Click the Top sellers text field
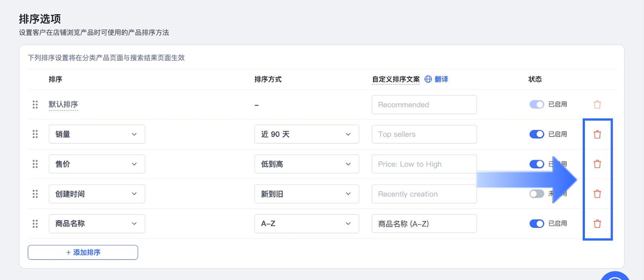Viewport: 644px width, 280px height. click(424, 134)
